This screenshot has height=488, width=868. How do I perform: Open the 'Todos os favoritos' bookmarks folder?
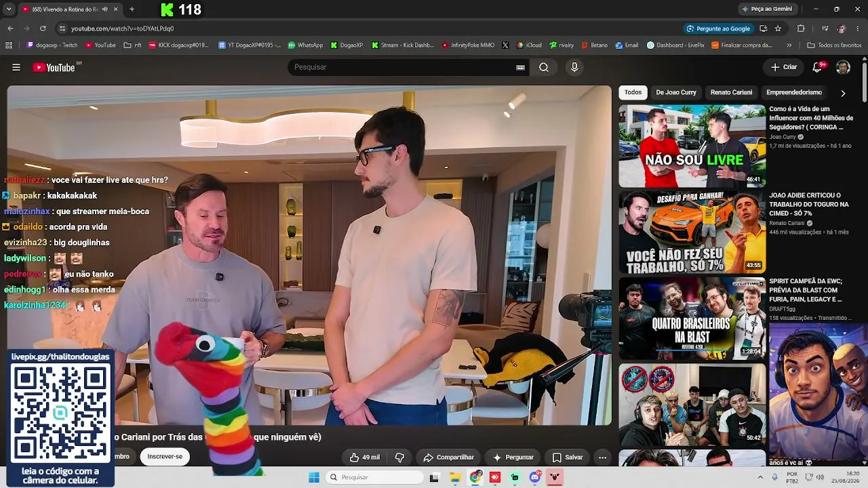834,45
